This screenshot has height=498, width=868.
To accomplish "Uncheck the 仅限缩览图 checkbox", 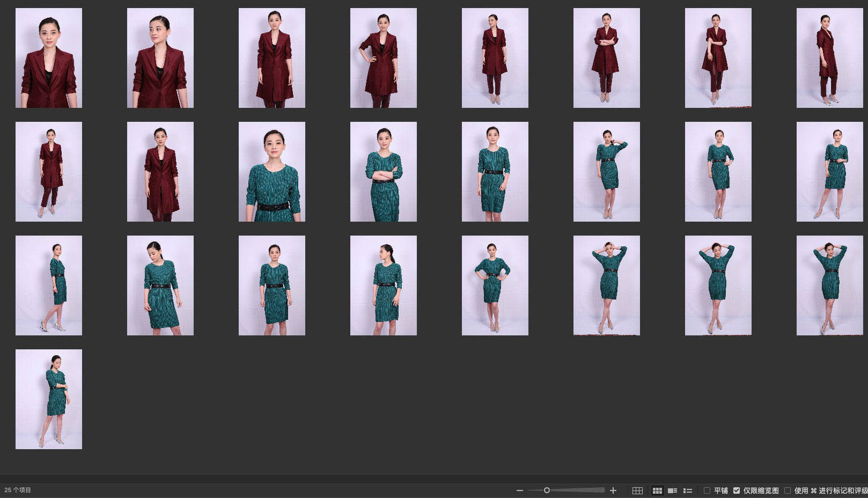I will point(737,490).
